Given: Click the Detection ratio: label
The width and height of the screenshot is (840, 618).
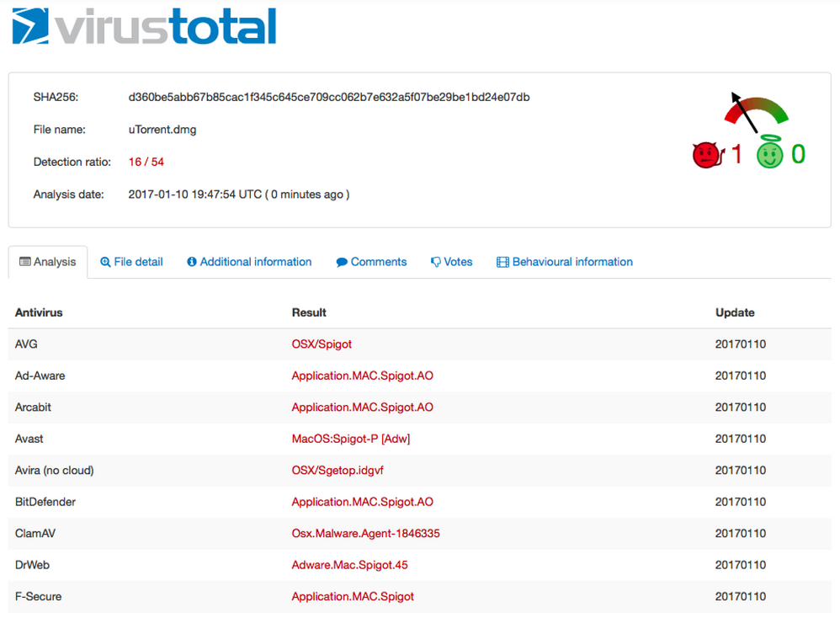Looking at the screenshot, I should click(x=72, y=162).
